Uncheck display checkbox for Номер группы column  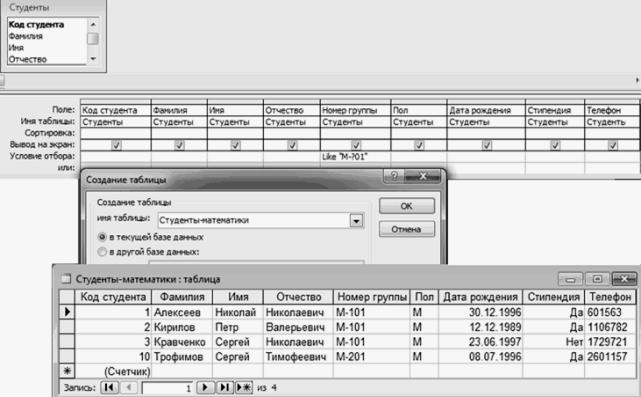tap(356, 145)
